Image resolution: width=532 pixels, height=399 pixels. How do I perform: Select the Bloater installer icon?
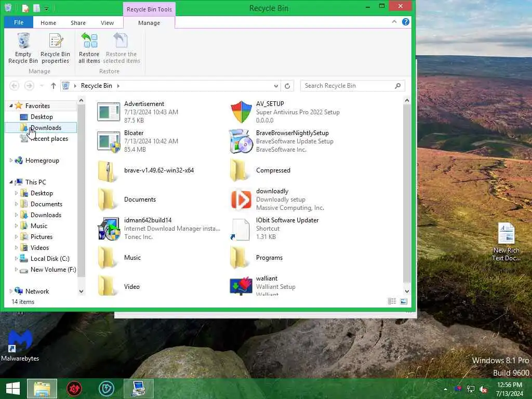tap(109, 141)
